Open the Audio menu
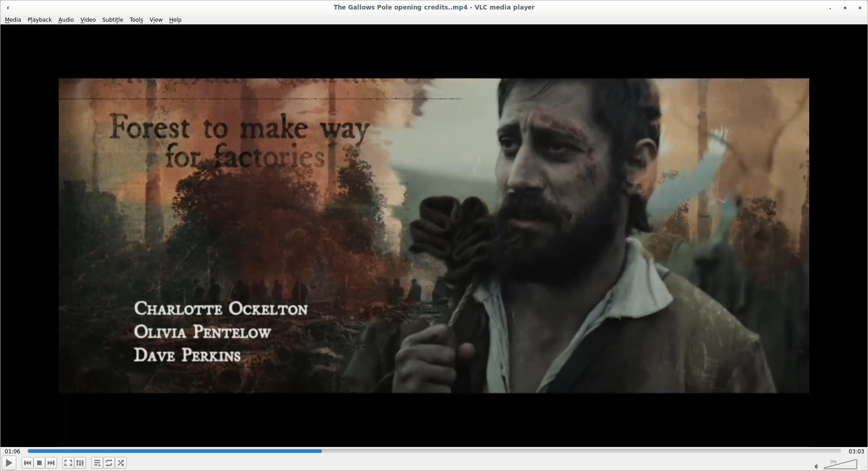The image size is (868, 471). pos(66,19)
